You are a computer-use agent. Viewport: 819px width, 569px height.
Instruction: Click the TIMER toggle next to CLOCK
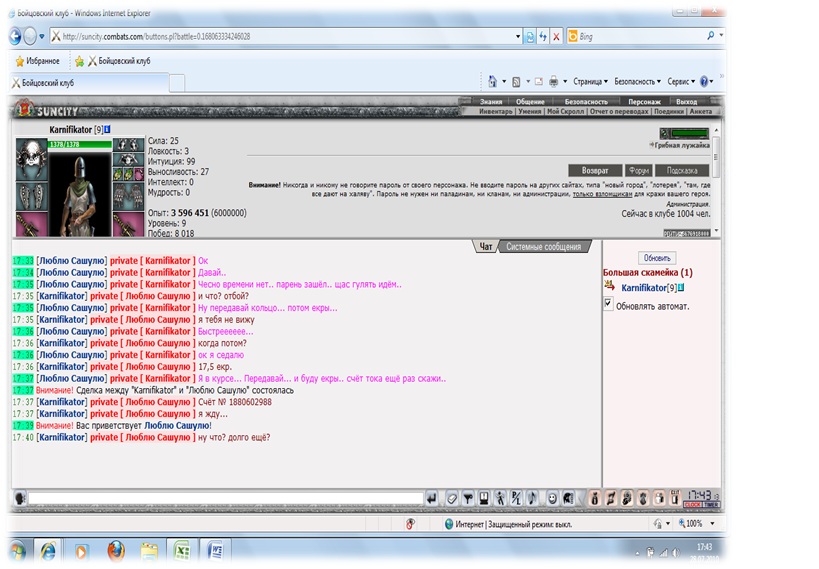tap(711, 505)
